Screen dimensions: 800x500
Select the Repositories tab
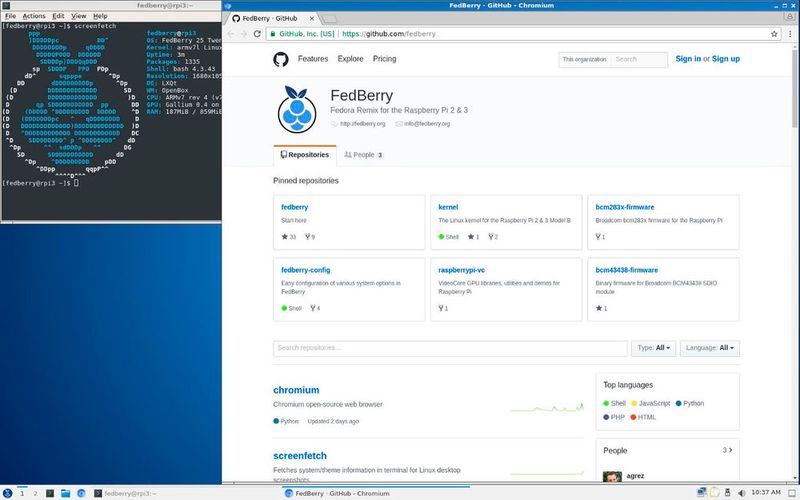point(305,155)
